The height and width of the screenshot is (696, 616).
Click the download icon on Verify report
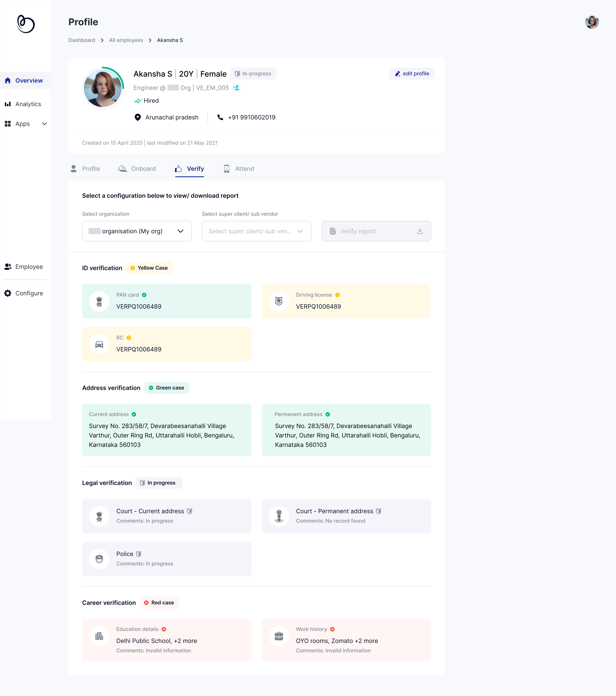(420, 231)
